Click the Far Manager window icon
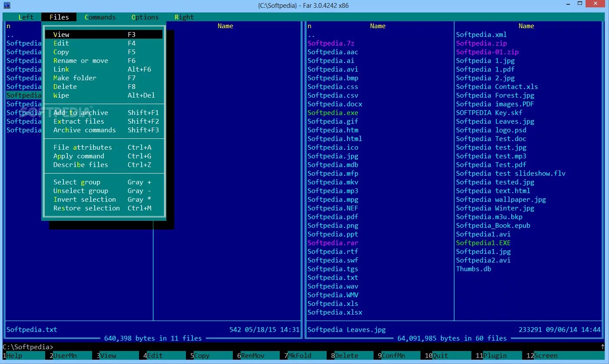The image size is (609, 364). pyautogui.click(x=7, y=6)
